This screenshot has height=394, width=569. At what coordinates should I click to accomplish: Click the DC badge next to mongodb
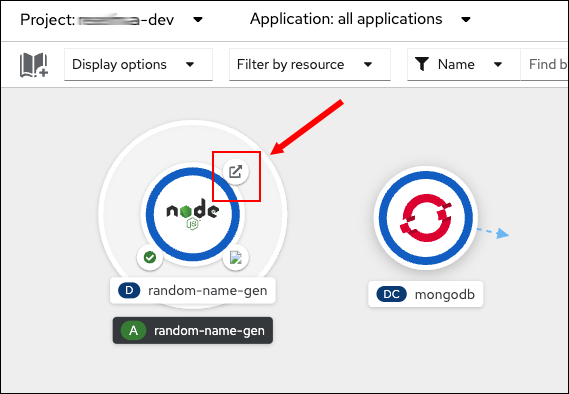[x=392, y=294]
